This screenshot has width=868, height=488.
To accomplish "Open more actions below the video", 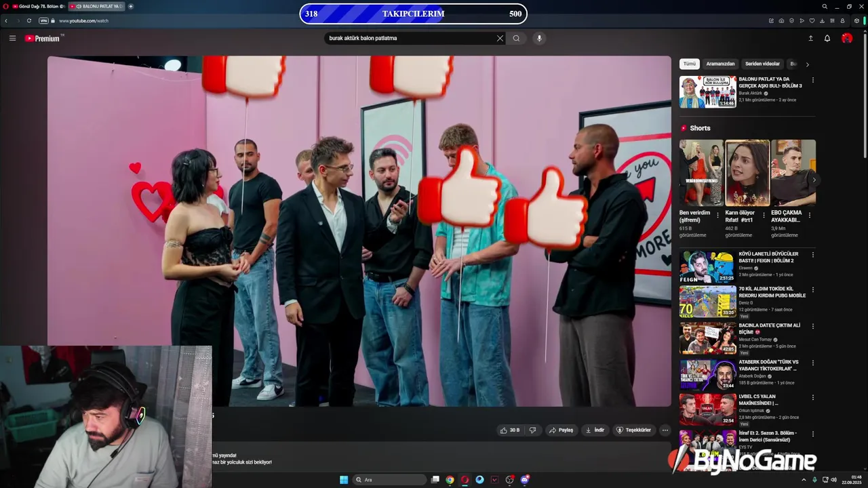I will (x=665, y=430).
